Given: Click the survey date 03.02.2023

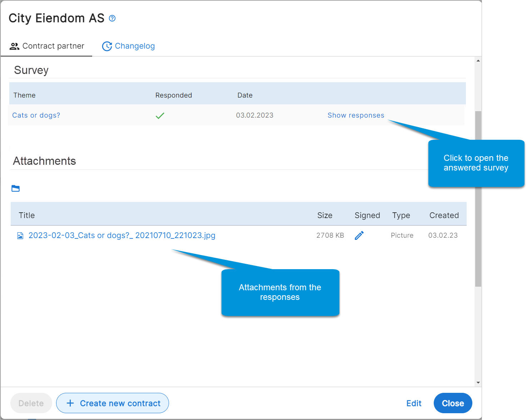Looking at the screenshot, I should click(255, 115).
